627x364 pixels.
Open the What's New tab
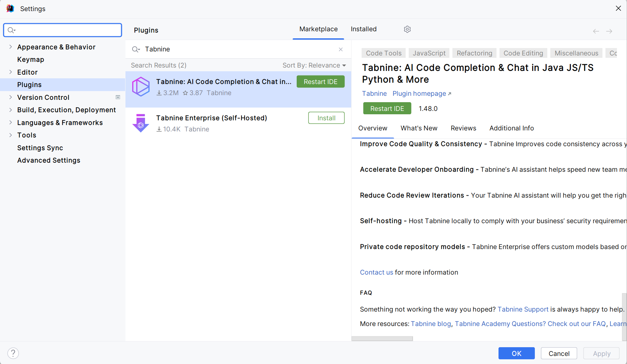pyautogui.click(x=419, y=128)
